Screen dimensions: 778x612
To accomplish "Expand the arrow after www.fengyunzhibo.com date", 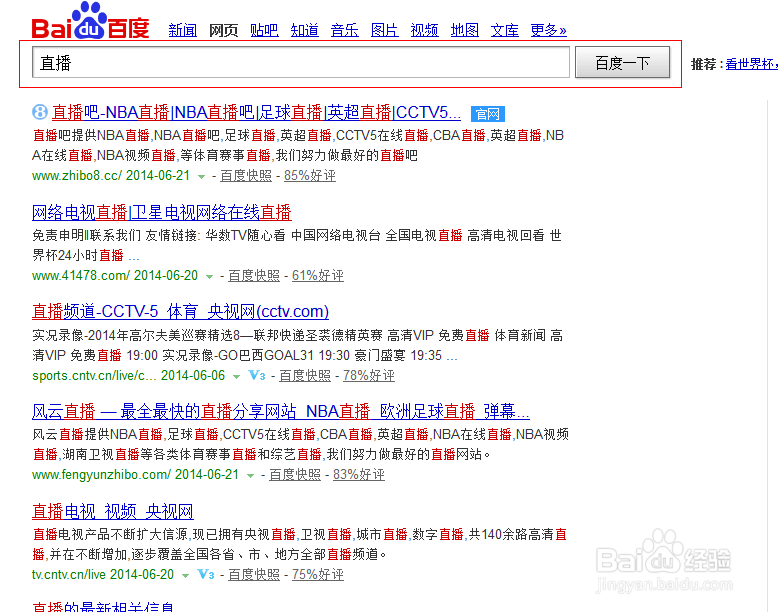I will pyautogui.click(x=251, y=476).
